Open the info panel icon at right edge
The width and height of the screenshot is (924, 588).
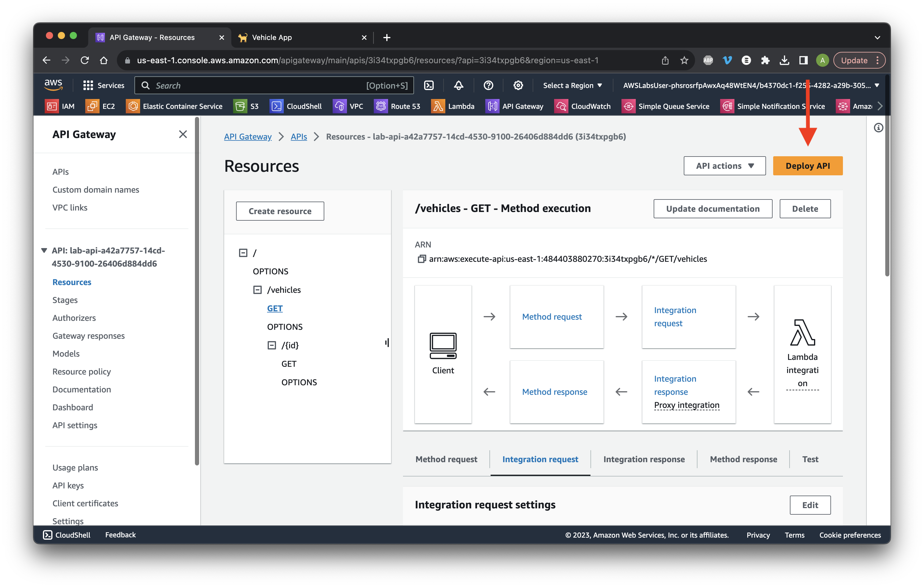point(878,128)
